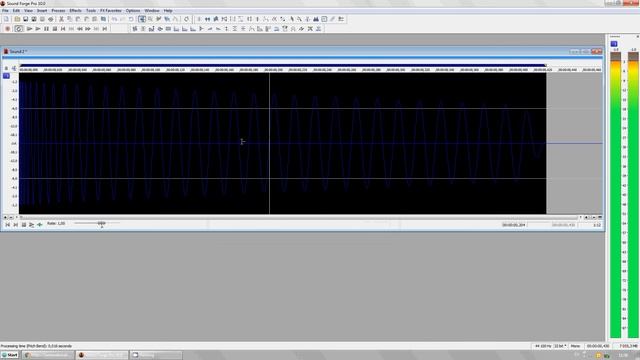The image size is (640, 360).
Task: Click the binoculars Find icon
Action: pos(316,19)
